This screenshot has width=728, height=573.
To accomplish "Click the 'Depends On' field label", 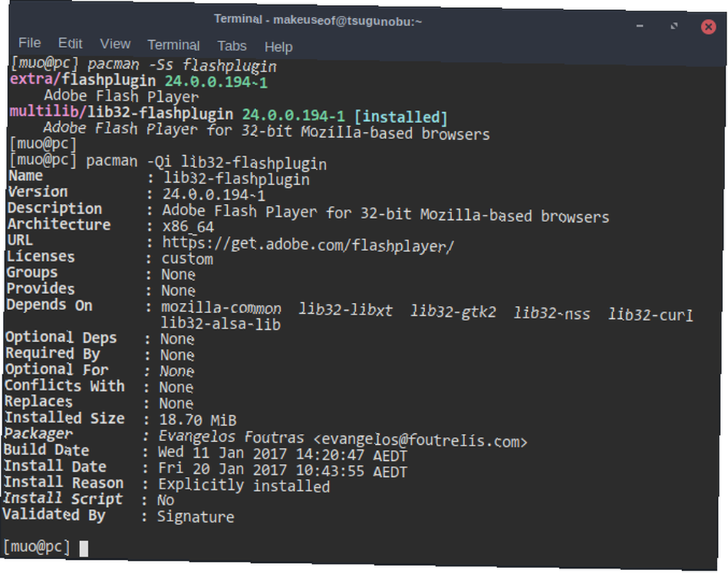I will click(x=50, y=305).
